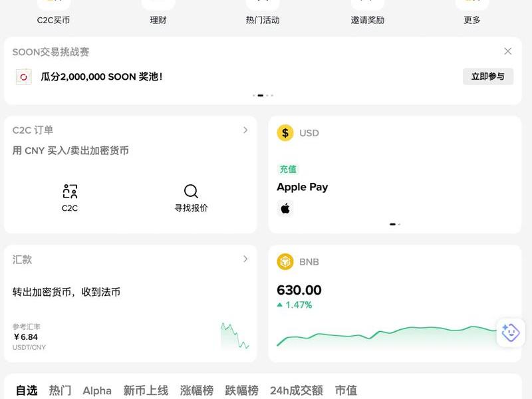Tap the BNB price 630.00
Screen dimensions: 532x399
[x=299, y=290]
